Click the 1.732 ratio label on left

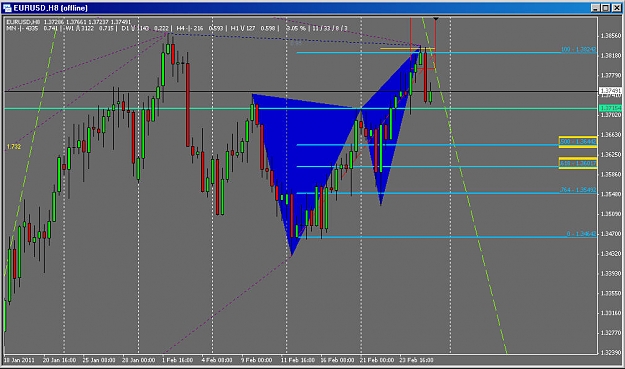pos(14,147)
